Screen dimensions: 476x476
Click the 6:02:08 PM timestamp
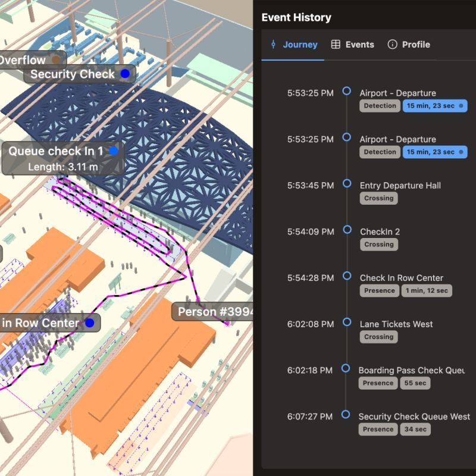pyautogui.click(x=311, y=324)
